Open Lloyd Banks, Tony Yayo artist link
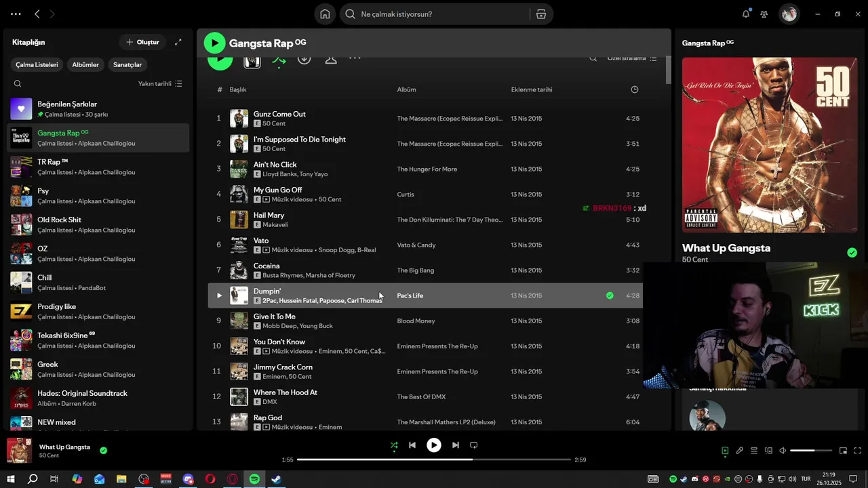The height and width of the screenshot is (488, 868). (x=295, y=174)
